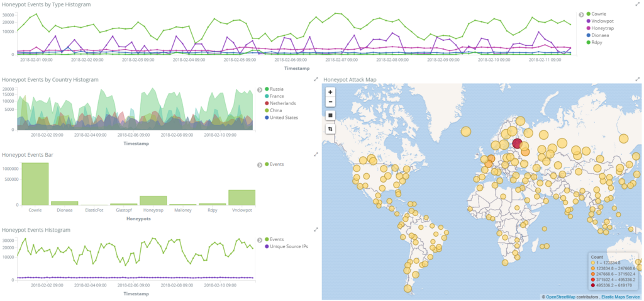Click the Honeypots axis label under the bar chart
644x301 pixels.
pos(138,219)
